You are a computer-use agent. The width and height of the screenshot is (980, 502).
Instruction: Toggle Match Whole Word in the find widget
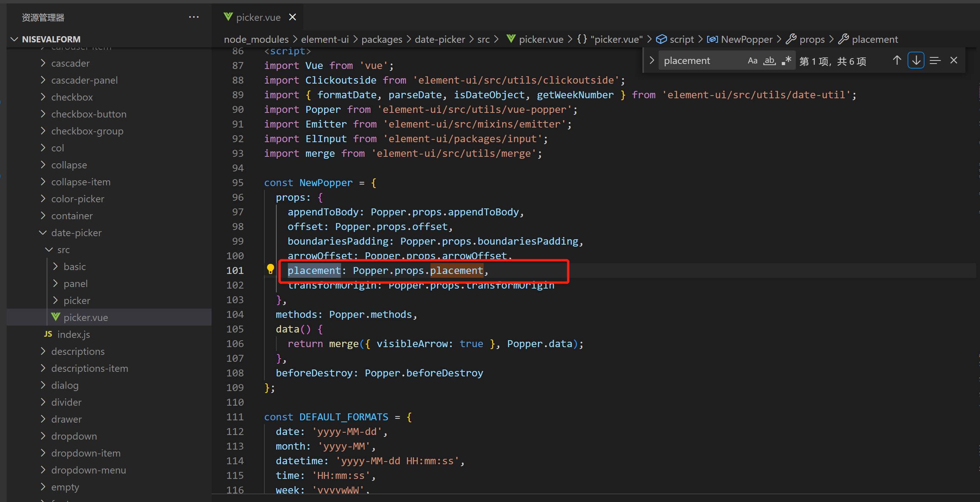coord(769,60)
